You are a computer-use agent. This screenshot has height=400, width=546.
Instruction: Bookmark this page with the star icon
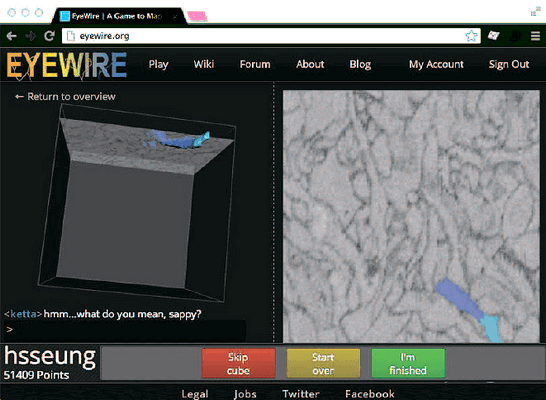[471, 36]
